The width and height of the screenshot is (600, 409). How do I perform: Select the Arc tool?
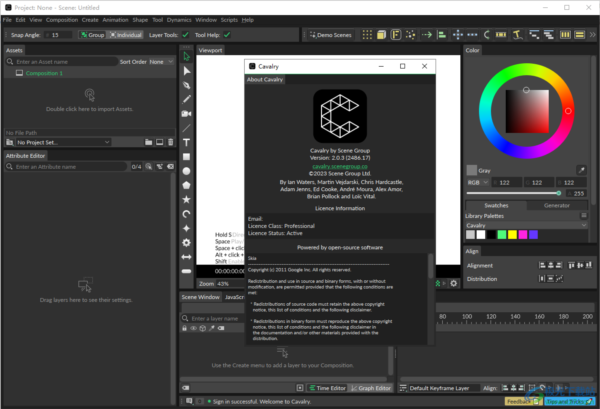186,214
